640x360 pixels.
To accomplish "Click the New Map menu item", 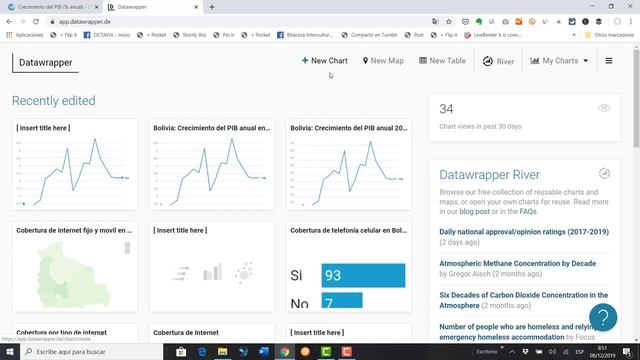I will tap(383, 61).
